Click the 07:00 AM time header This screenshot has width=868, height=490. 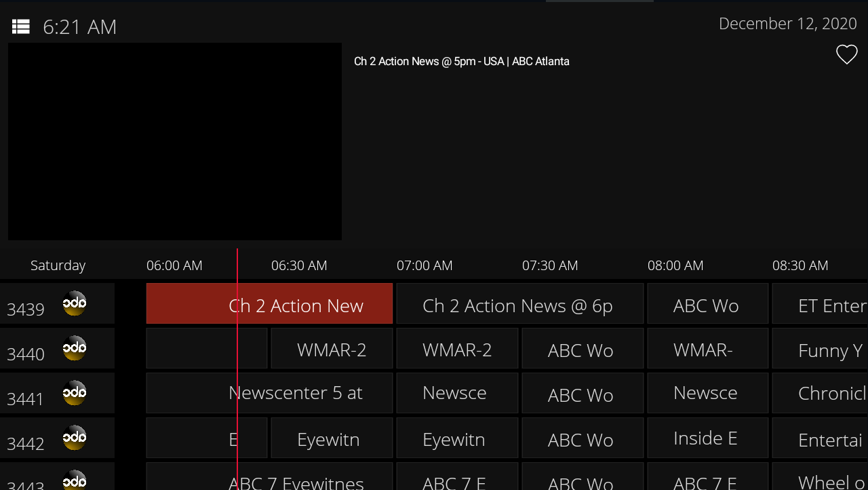[425, 265]
